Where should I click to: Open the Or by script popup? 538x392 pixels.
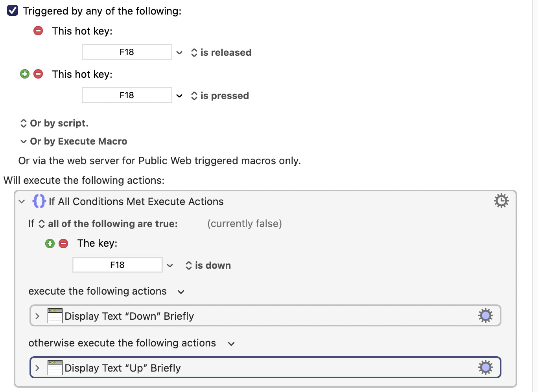coord(54,123)
